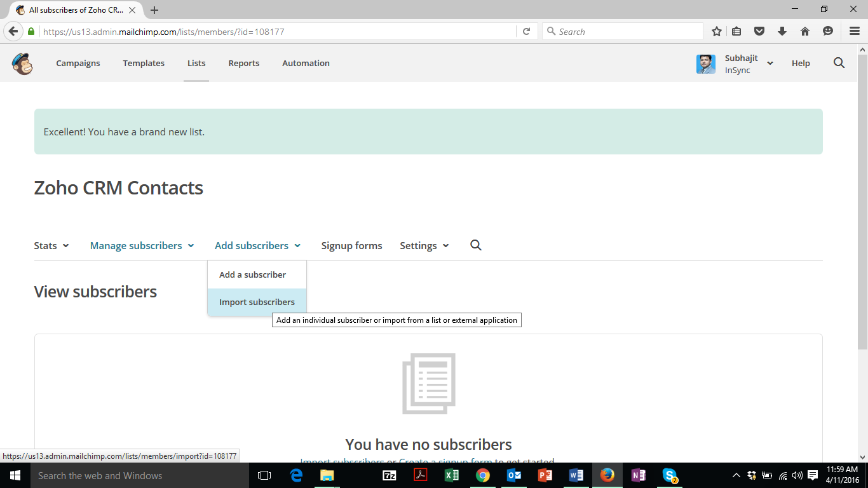Launch Microsoft Edge from the taskbar
Screen dimensions: 868x488
[296, 475]
